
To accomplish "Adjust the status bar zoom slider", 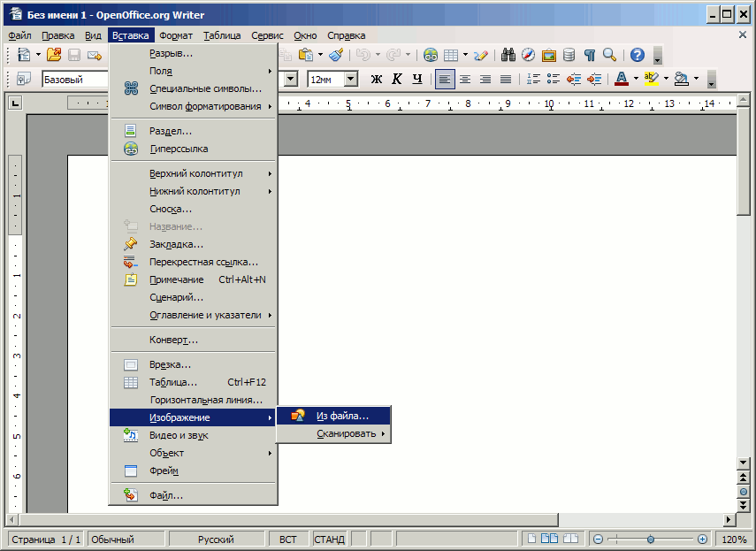I will (x=651, y=540).
